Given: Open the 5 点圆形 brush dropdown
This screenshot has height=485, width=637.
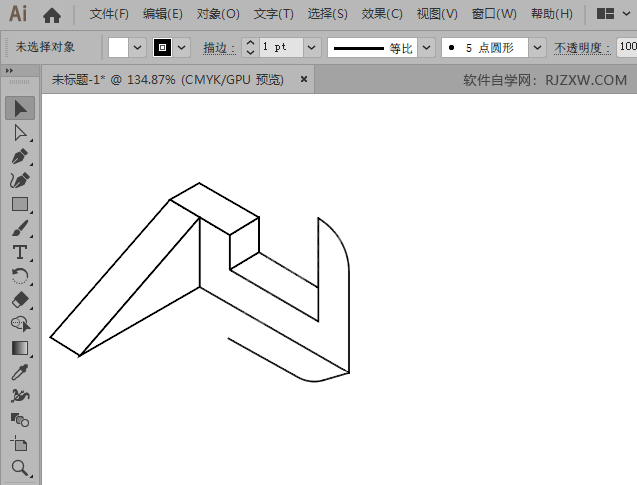Looking at the screenshot, I should [537, 48].
